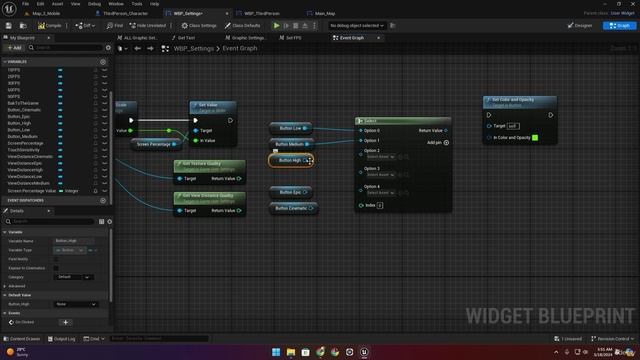
Task: Click Add pin on Select node
Action: [x=438, y=142]
